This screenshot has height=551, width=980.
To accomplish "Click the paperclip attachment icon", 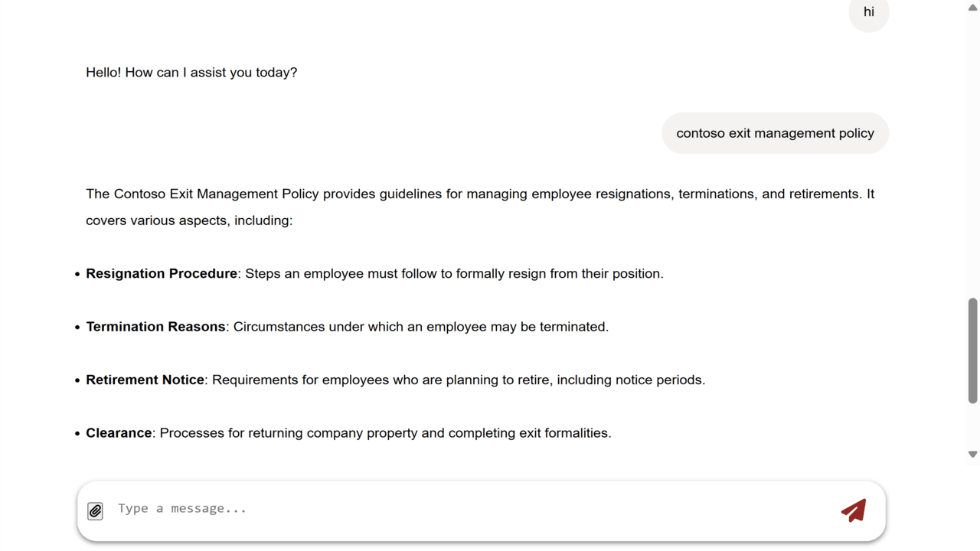I will (x=95, y=510).
